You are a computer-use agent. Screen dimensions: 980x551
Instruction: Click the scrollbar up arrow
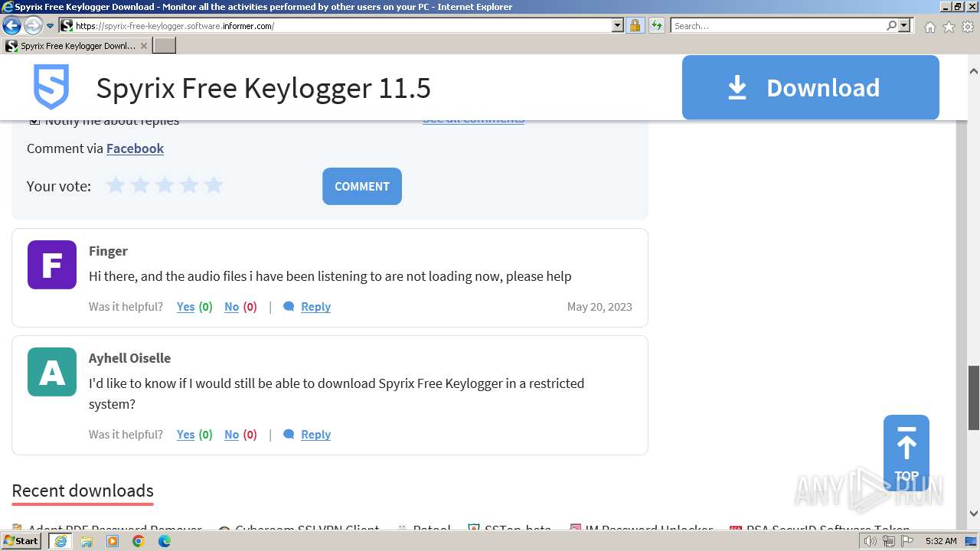pos(974,71)
